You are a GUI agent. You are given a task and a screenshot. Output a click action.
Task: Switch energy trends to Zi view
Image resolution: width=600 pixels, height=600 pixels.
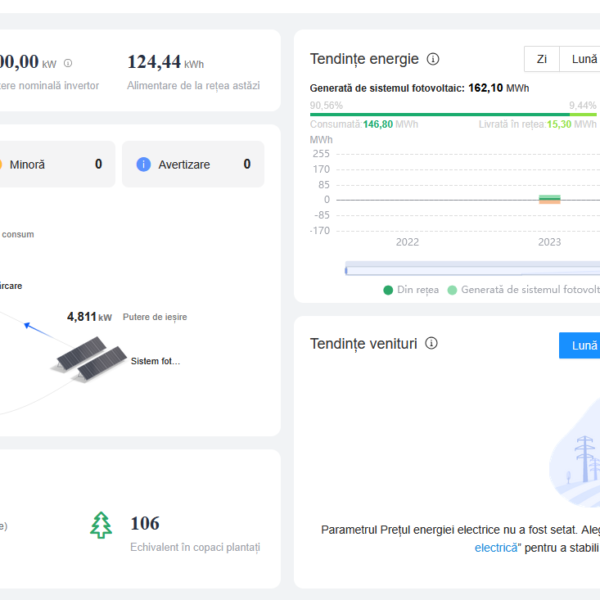[x=541, y=59]
